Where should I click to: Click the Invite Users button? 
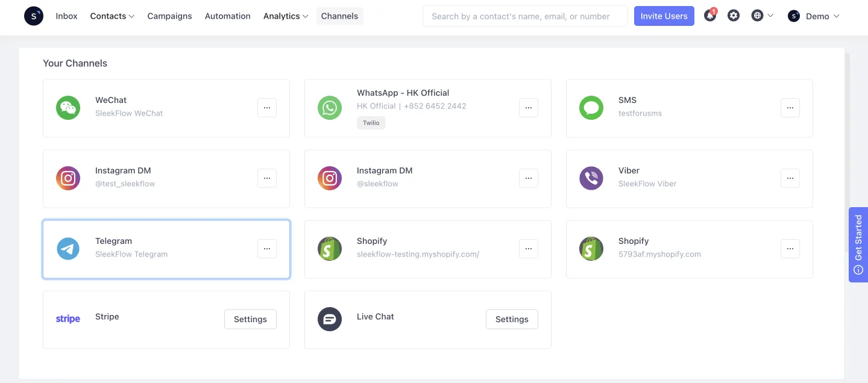[x=664, y=16]
